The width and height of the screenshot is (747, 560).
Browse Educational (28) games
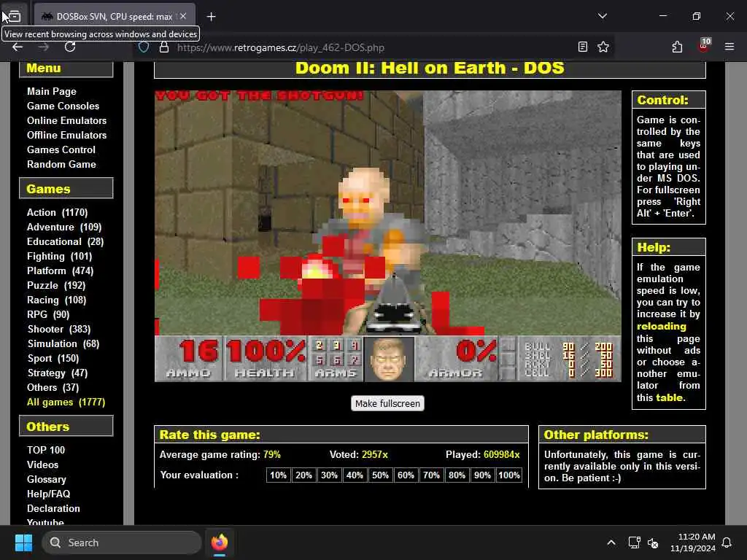click(x=65, y=241)
